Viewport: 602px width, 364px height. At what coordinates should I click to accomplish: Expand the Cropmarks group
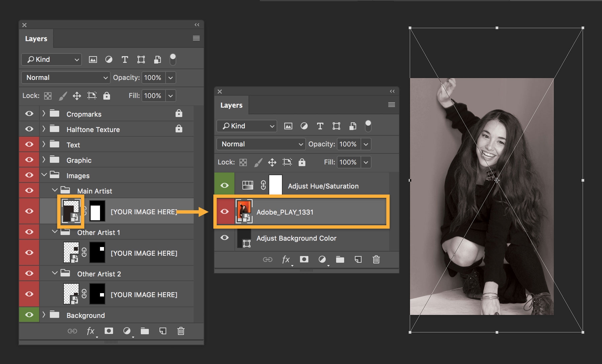(44, 114)
